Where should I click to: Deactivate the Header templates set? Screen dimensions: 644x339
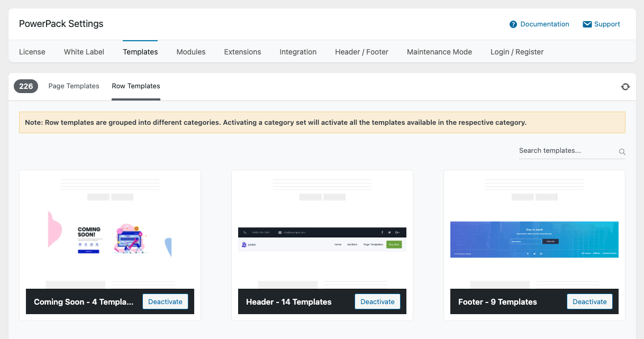(x=377, y=301)
